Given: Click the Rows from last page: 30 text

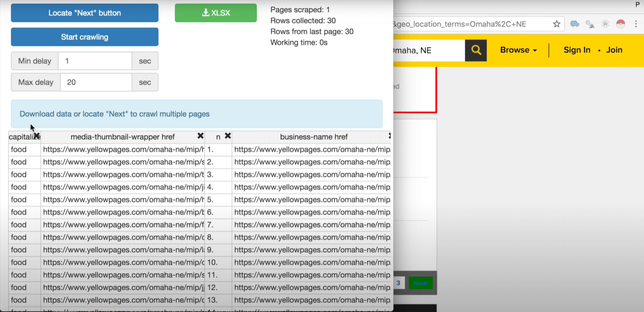Looking at the screenshot, I should coord(312,32).
